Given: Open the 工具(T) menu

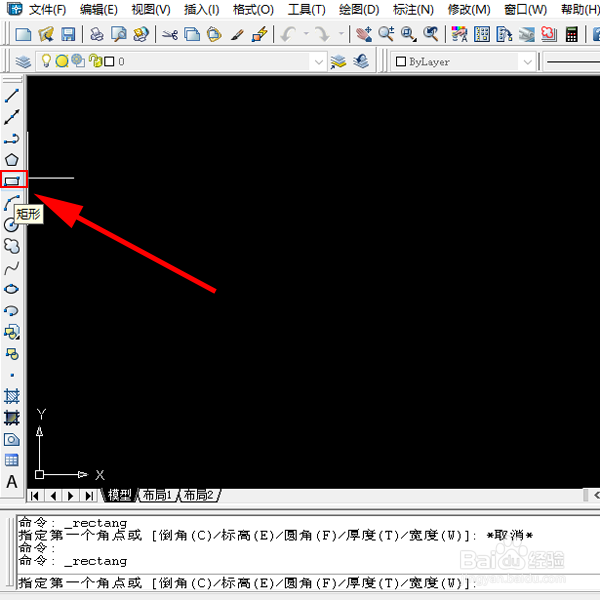Looking at the screenshot, I should tap(307, 10).
